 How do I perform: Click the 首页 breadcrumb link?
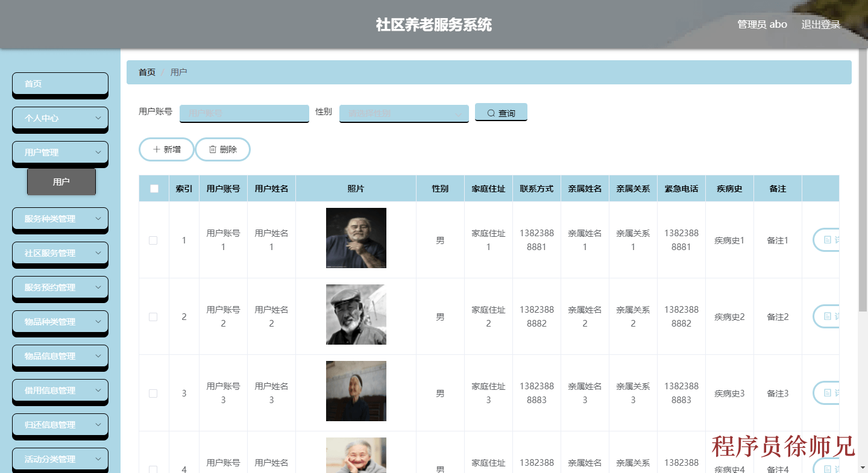146,72
